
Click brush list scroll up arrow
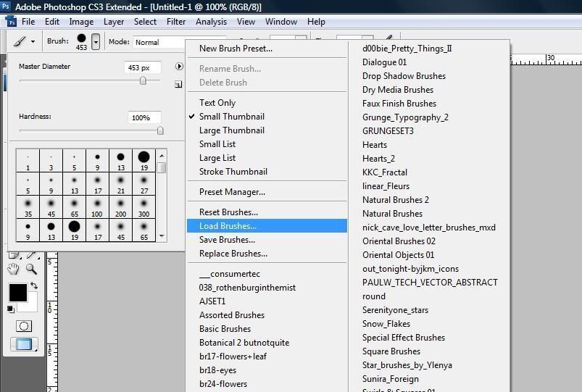(x=162, y=156)
